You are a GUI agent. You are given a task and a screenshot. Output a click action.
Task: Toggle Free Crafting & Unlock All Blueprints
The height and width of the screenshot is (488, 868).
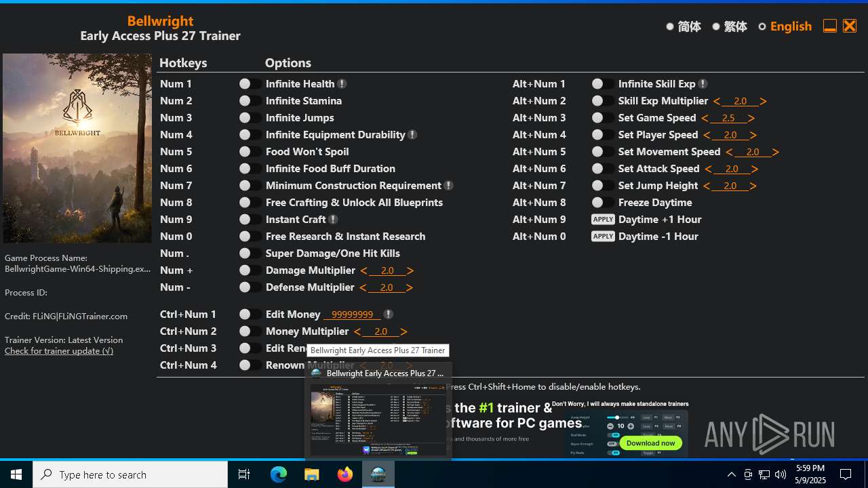point(250,203)
